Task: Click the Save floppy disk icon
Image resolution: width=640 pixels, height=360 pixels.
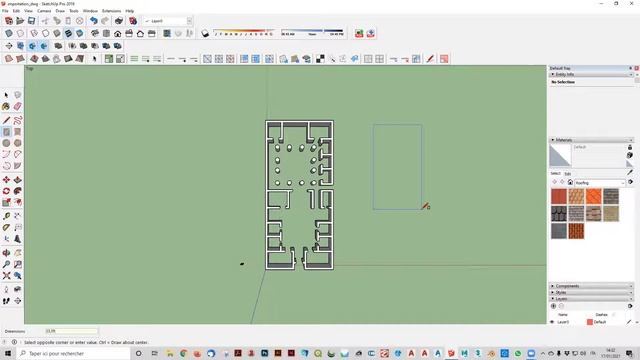Action: (31, 21)
